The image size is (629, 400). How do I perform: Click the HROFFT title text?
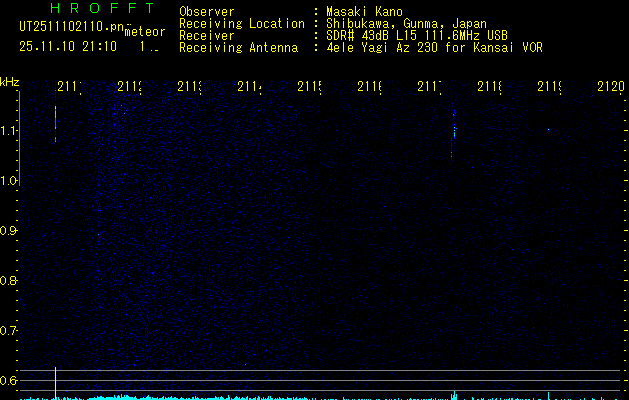103,8
